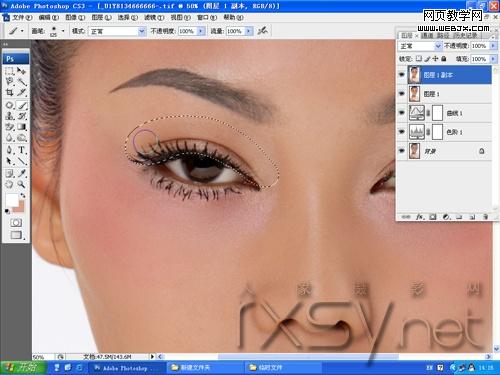Select the Slice tool

(x=21, y=93)
